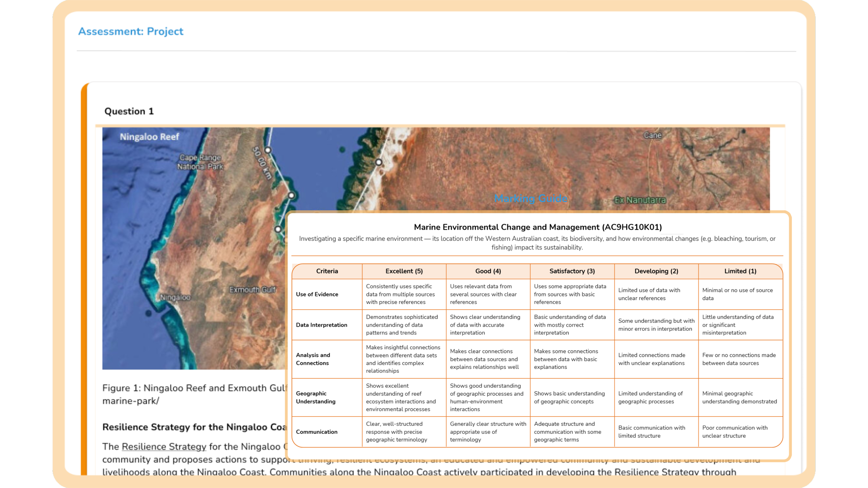The image size is (868, 488).
Task: Click cell 'Consistently uses specific data from multiple sources'
Action: point(404,294)
